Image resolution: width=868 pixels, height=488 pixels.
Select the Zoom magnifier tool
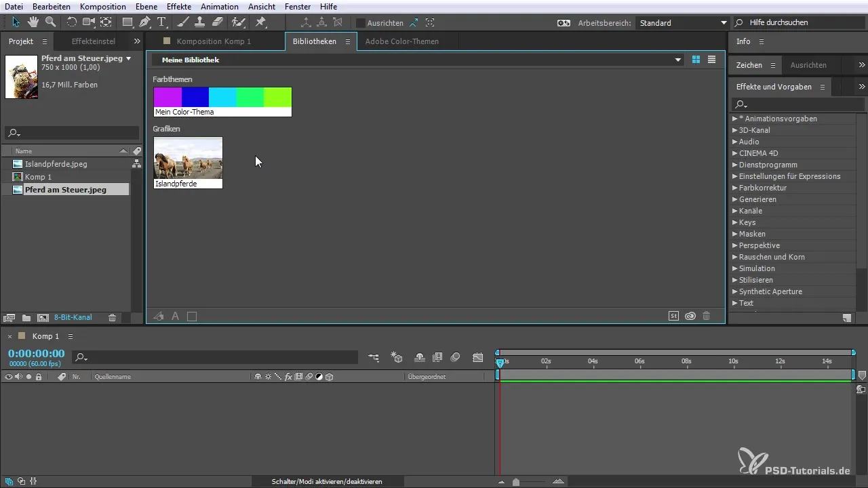50,22
